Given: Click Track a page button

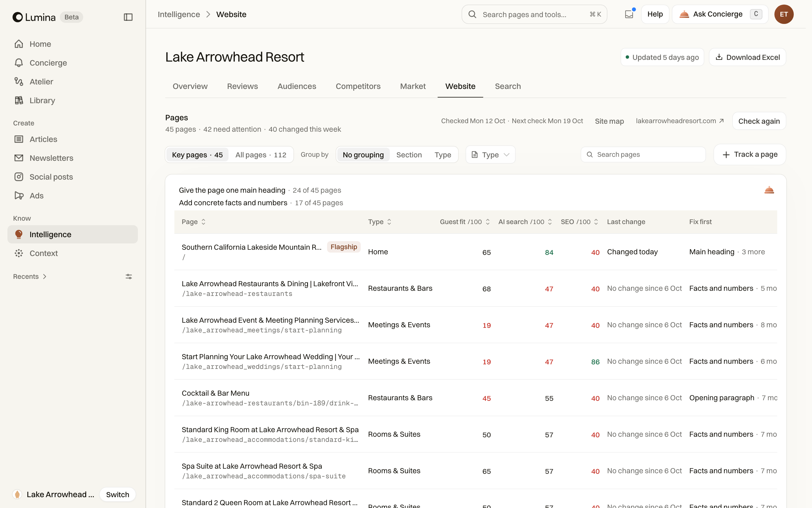Looking at the screenshot, I should 750,155.
